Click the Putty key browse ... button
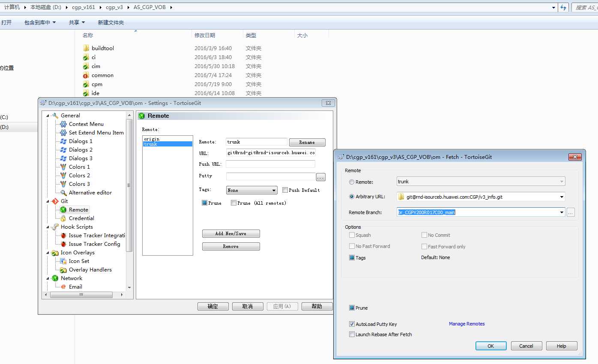 tap(321, 177)
